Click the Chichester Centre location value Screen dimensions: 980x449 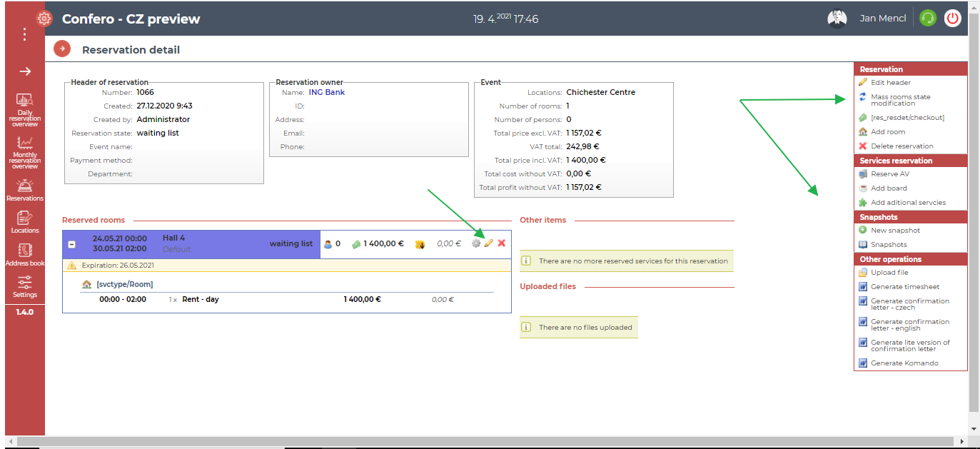600,92
